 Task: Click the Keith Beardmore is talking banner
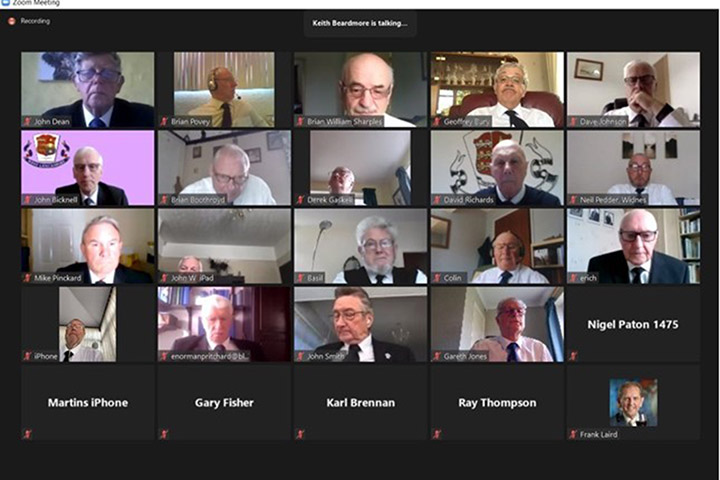(x=360, y=23)
